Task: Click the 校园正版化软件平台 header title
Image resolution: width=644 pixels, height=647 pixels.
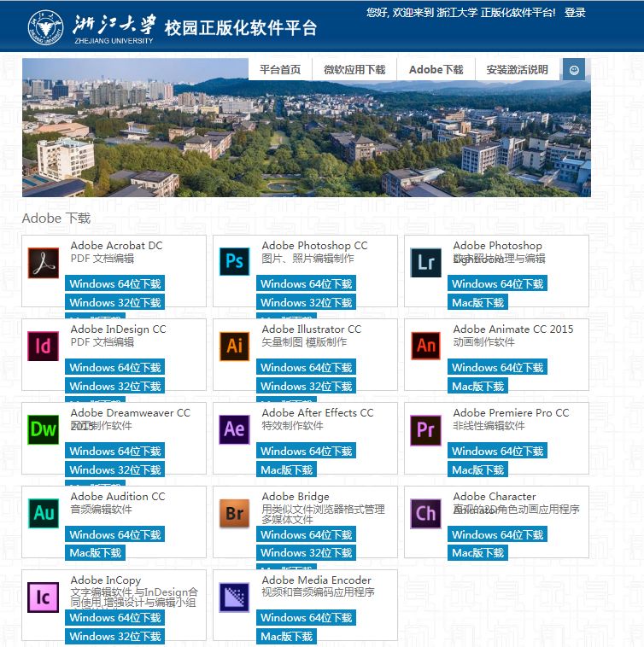Action: coord(241,28)
